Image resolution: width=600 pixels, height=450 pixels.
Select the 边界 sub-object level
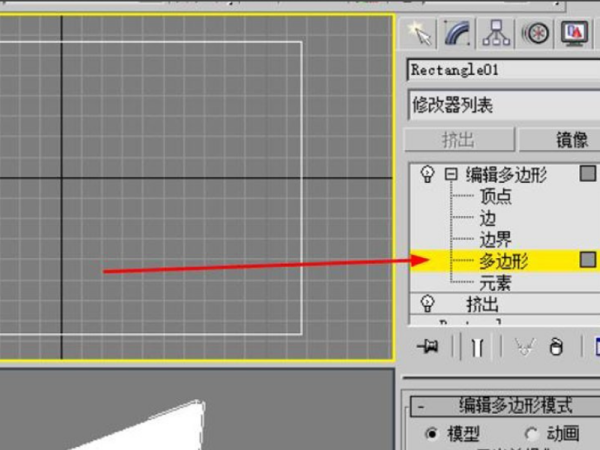coord(496,240)
